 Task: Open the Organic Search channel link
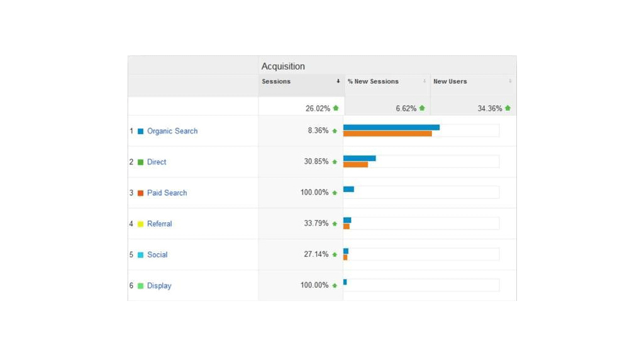coord(172,131)
